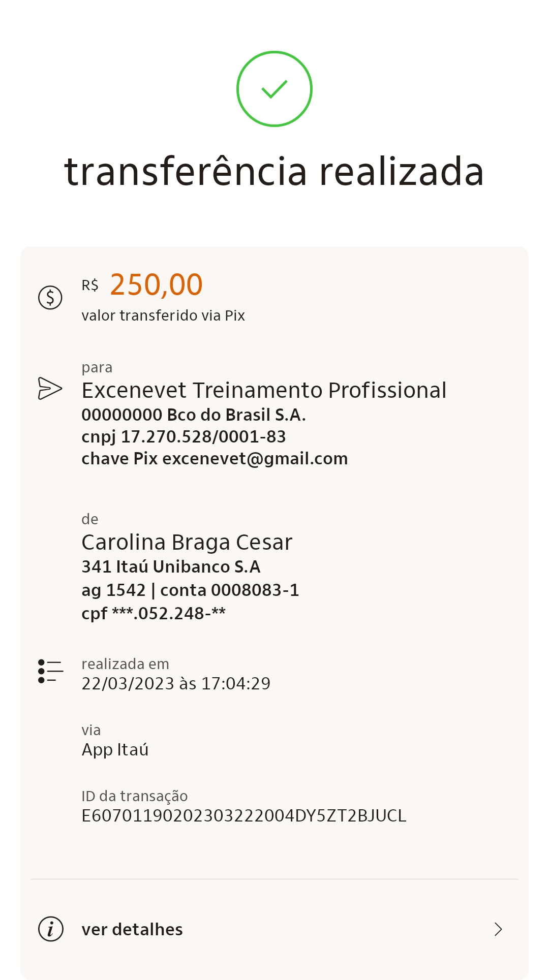Click the 341 Itaú Unibanco S.A line
549x980 pixels.
click(x=171, y=566)
